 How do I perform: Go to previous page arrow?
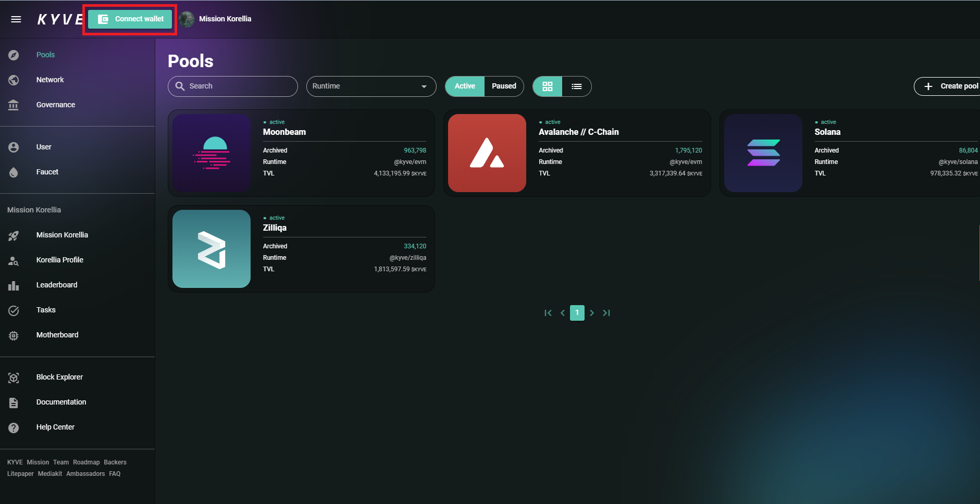[x=563, y=313]
